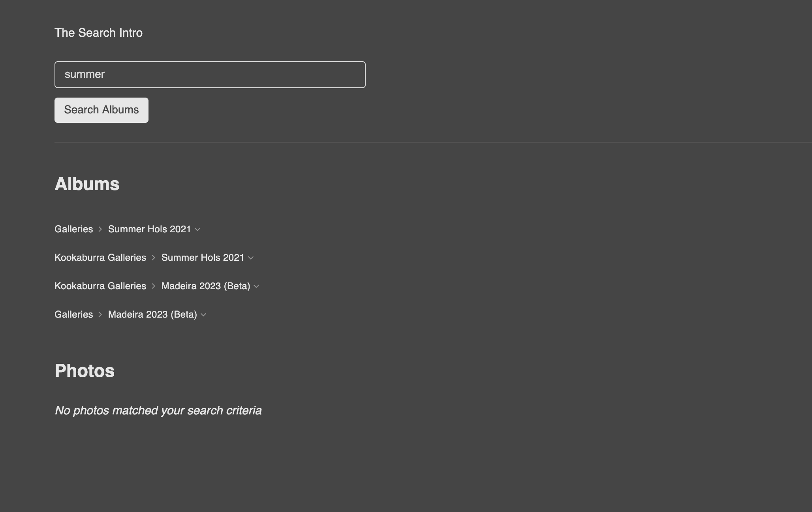Click the Search Albums button
The image size is (812, 512).
point(101,110)
